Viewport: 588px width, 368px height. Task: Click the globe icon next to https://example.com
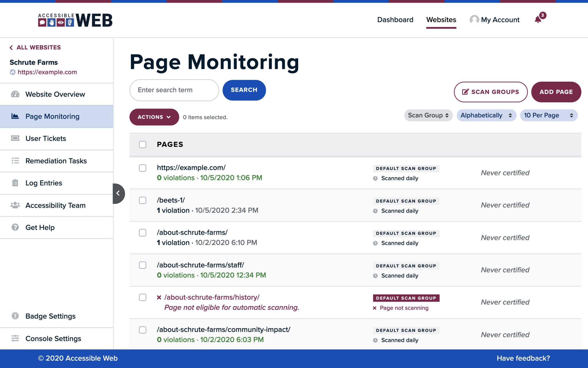tap(13, 72)
